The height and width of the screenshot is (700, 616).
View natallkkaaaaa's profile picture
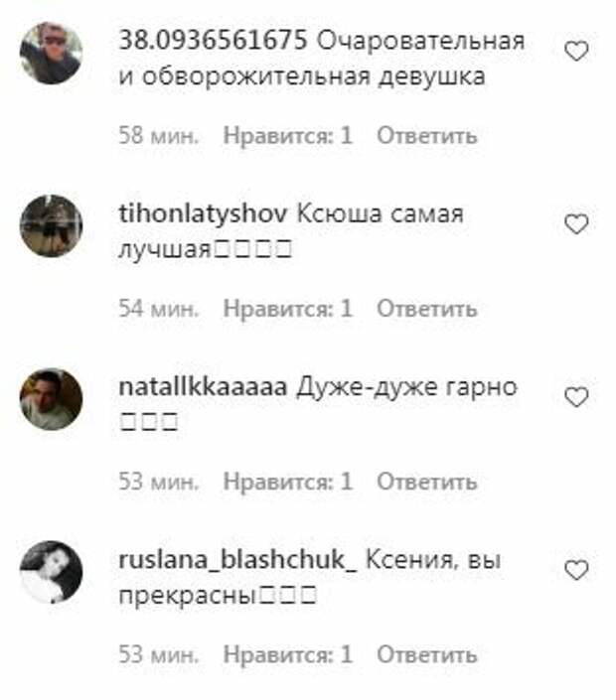click(52, 399)
